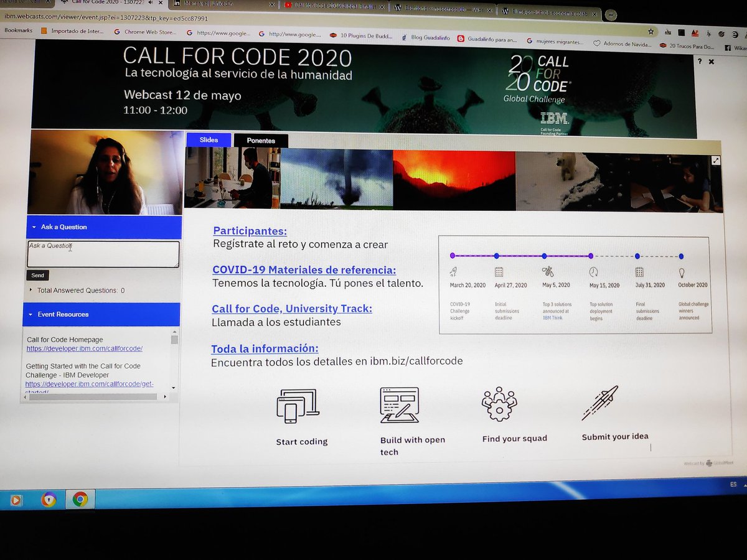747x560 pixels.
Task: Click the July 31, 2020 calendar icon
Action: coord(639,272)
